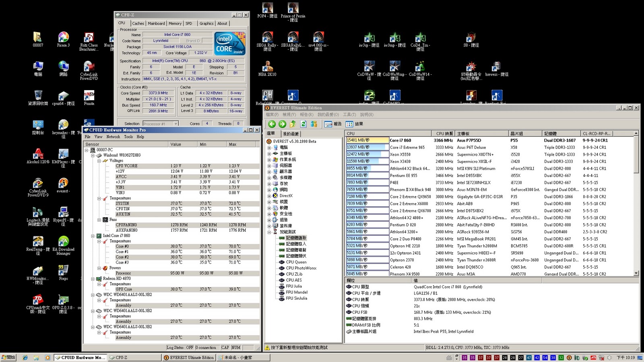Image resolution: width=644 pixels, height=362 pixels.
Task: Open GPU-Z.0.3.8 shortcut desktop icon
Action: point(63,304)
